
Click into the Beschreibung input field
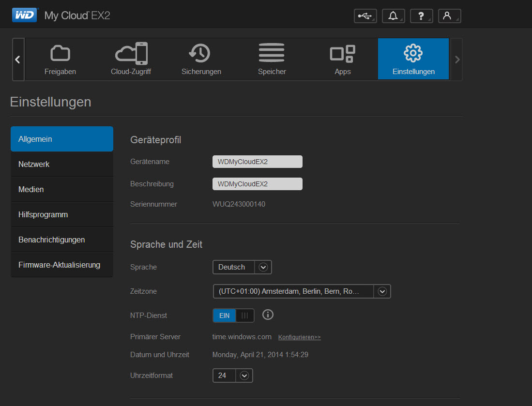[x=258, y=184]
